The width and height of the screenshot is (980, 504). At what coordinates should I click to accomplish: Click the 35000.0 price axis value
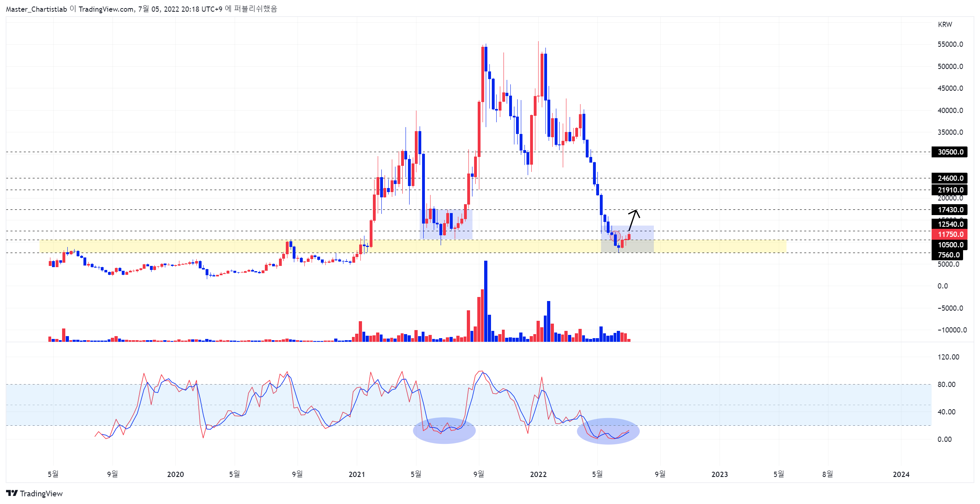pyautogui.click(x=950, y=132)
